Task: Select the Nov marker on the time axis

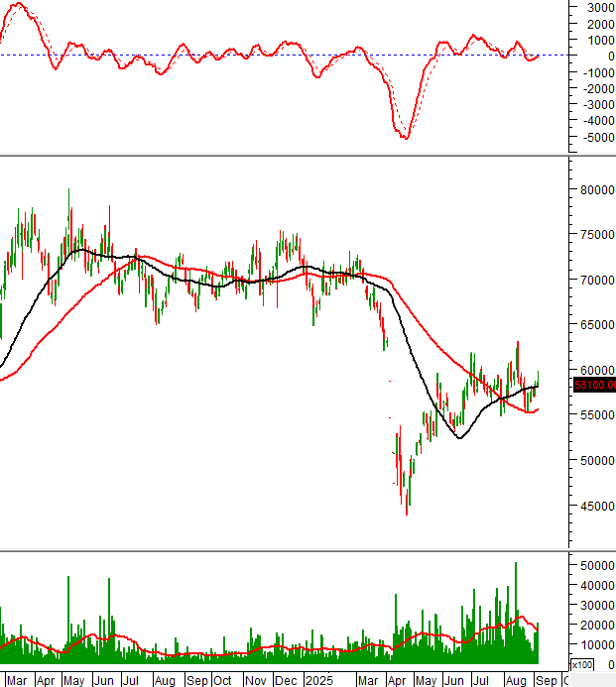Action: click(x=256, y=681)
